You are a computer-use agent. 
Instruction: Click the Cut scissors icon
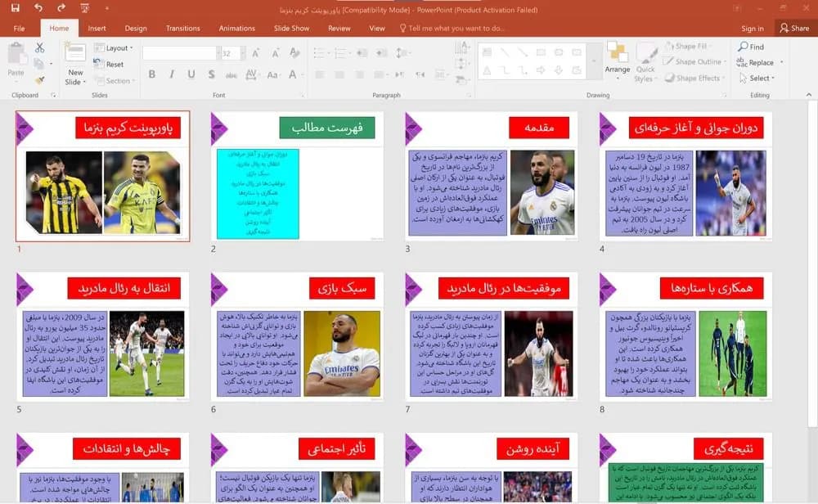point(39,48)
